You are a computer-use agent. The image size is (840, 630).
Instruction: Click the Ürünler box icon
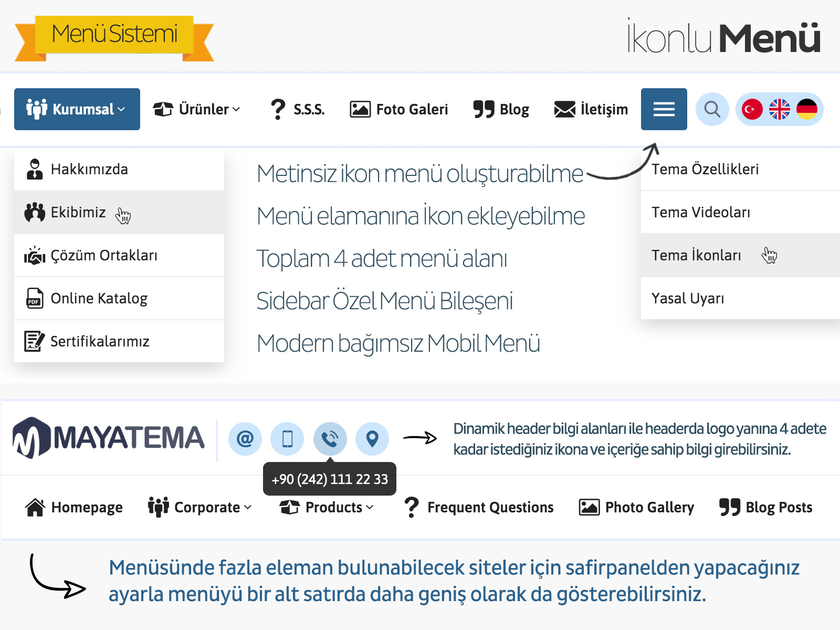tap(163, 109)
